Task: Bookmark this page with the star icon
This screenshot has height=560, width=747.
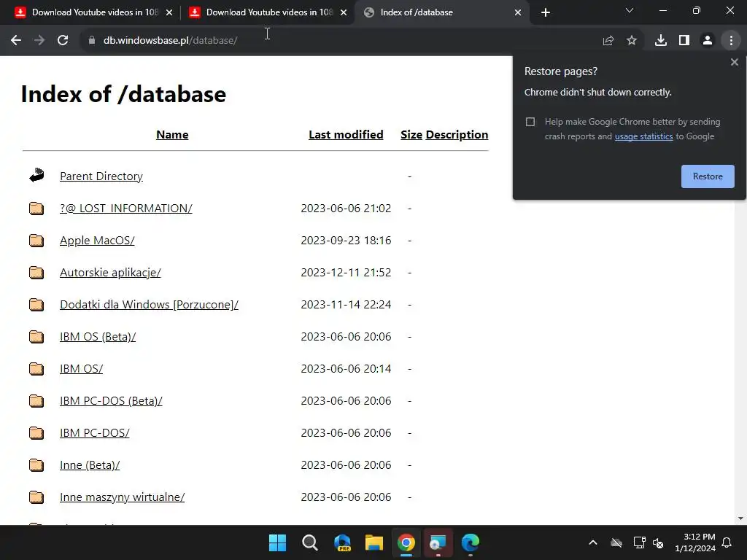Action: 632,41
